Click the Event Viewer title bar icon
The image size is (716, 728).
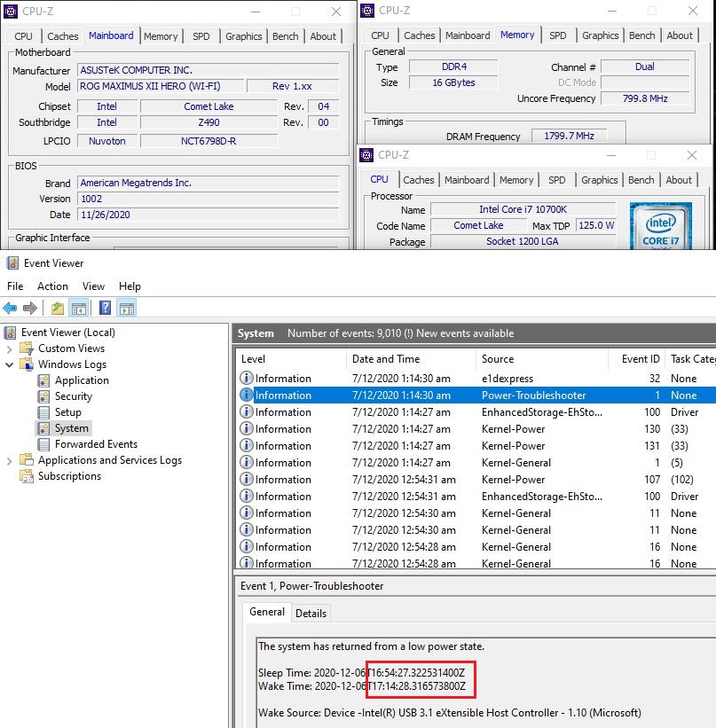[12, 263]
